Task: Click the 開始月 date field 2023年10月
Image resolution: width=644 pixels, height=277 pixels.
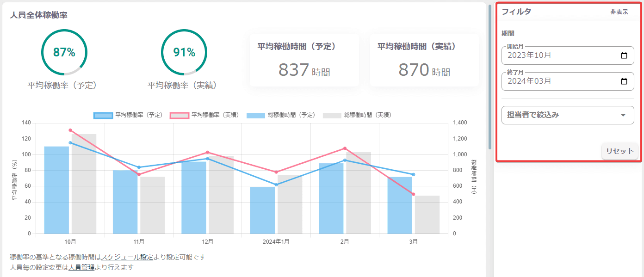Action: (x=568, y=55)
